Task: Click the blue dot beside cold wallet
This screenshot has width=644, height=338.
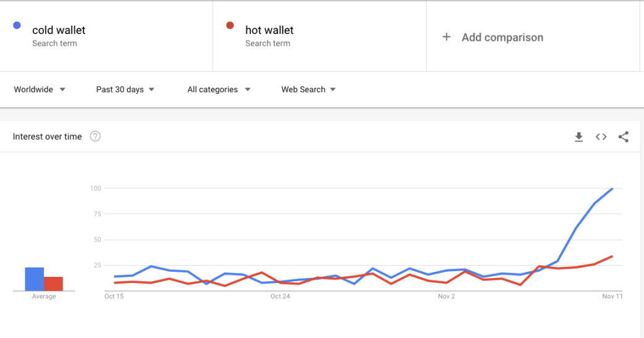Action: tap(17, 25)
